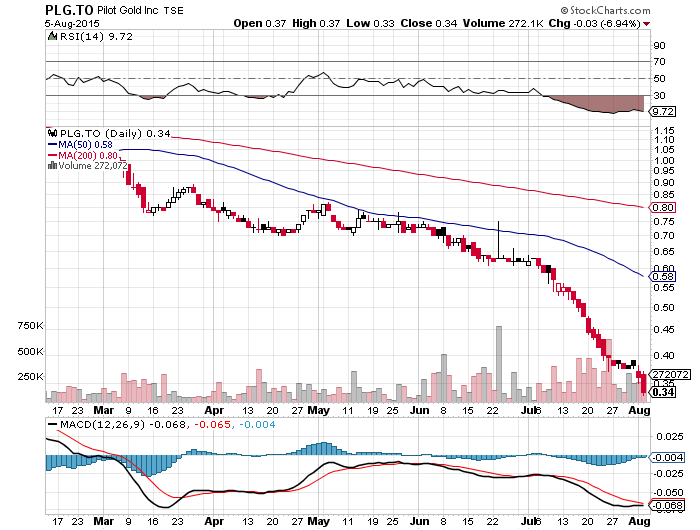Click the Low 0.33 value
700x530 pixels.
point(371,23)
